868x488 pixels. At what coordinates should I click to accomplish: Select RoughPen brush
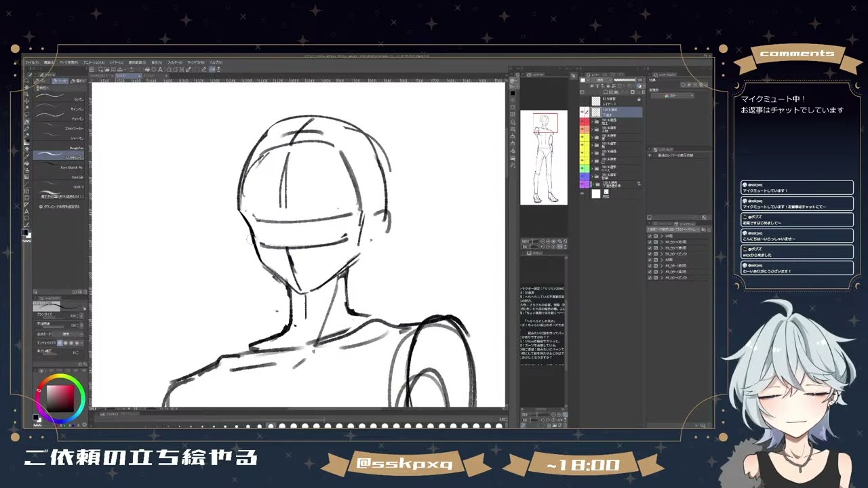pos(59,145)
